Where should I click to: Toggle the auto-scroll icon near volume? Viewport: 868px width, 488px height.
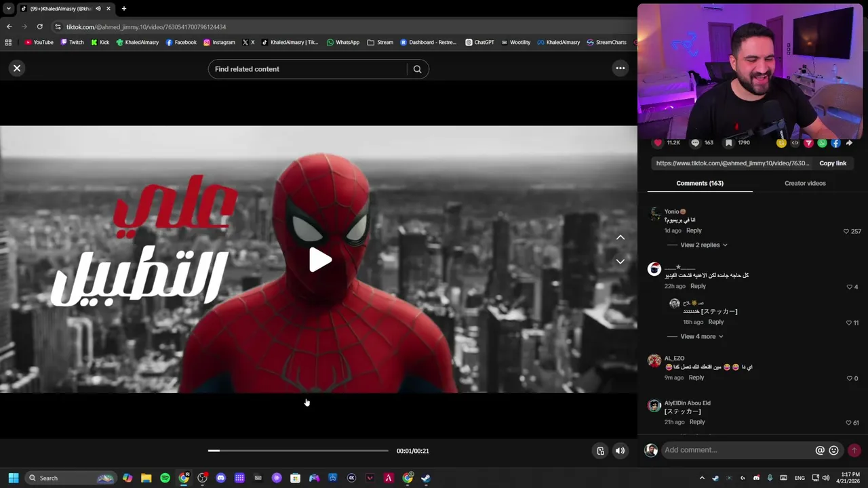600,451
